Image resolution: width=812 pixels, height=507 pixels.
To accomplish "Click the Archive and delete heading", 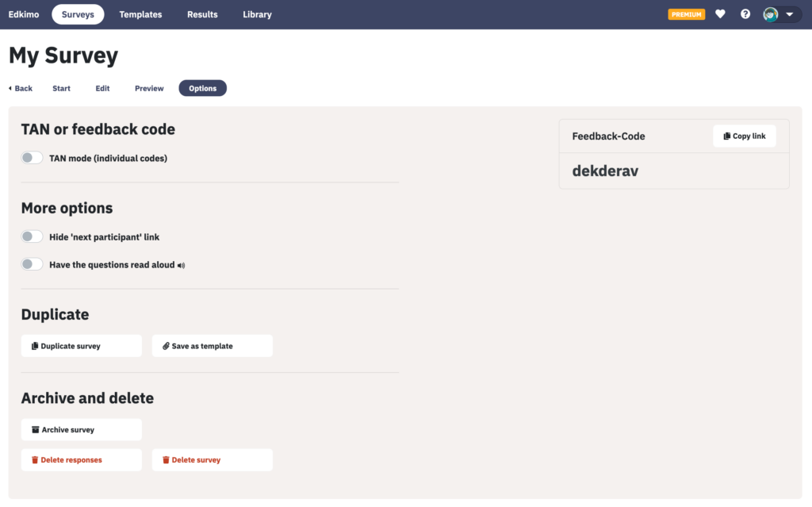I will [x=87, y=398].
